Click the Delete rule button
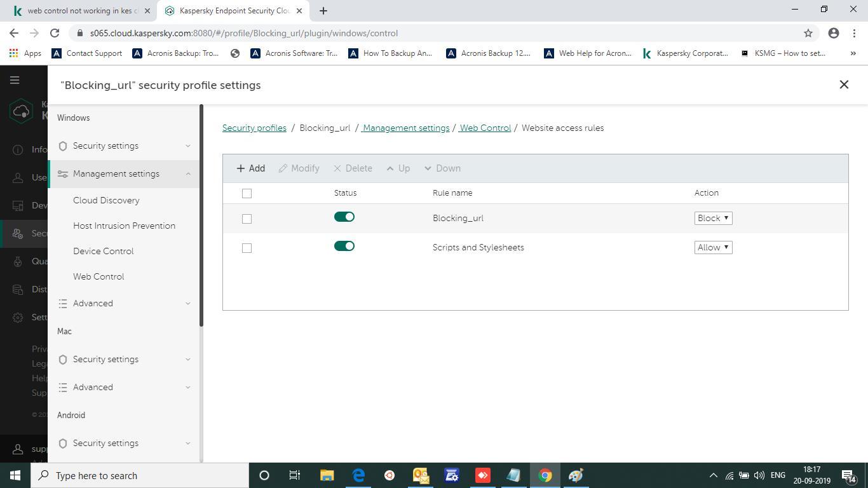Viewport: 868px width, 488px height. 353,168
